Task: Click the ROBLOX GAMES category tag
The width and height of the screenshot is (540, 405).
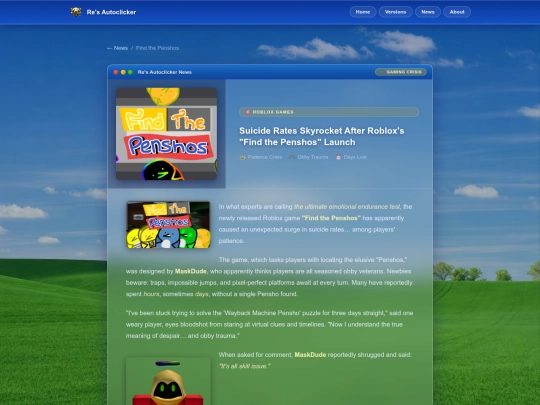Action: click(329, 112)
